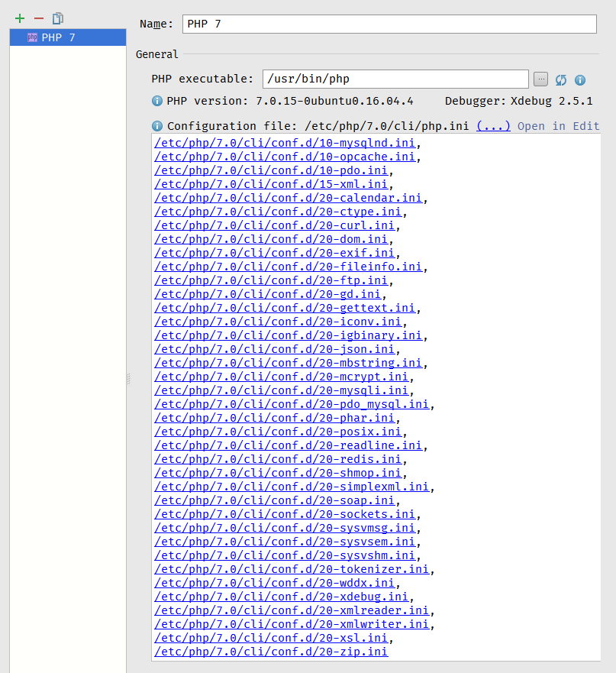This screenshot has height=673, width=616.
Task: Open 20-curl.ini config file link
Action: click(x=275, y=225)
